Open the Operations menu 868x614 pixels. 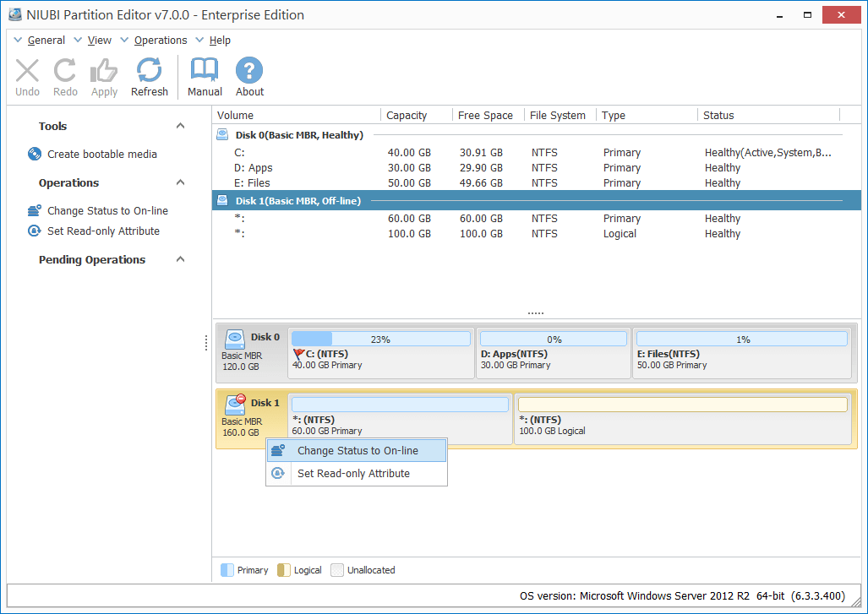pyautogui.click(x=161, y=40)
